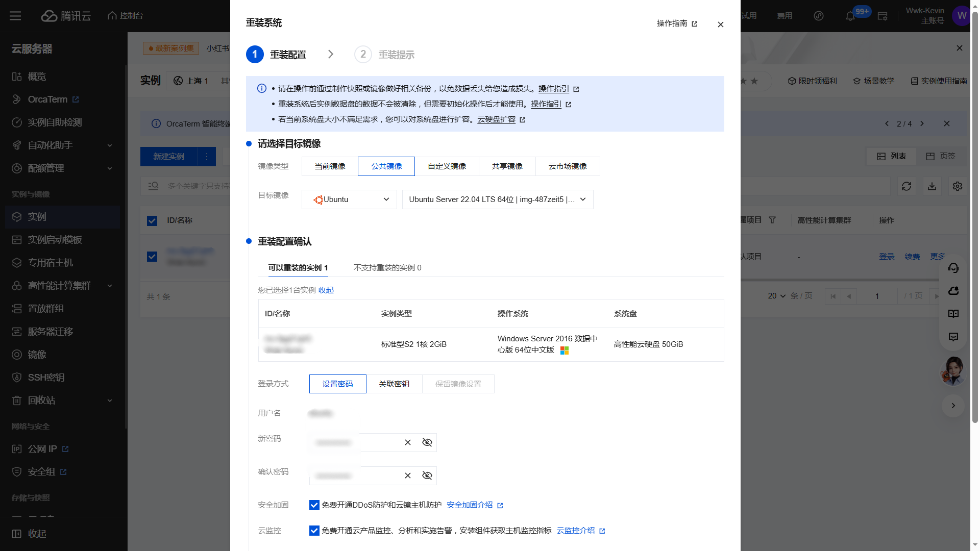This screenshot has height=551, width=980.
Task: Click the customer service headset icon
Action: tap(953, 268)
